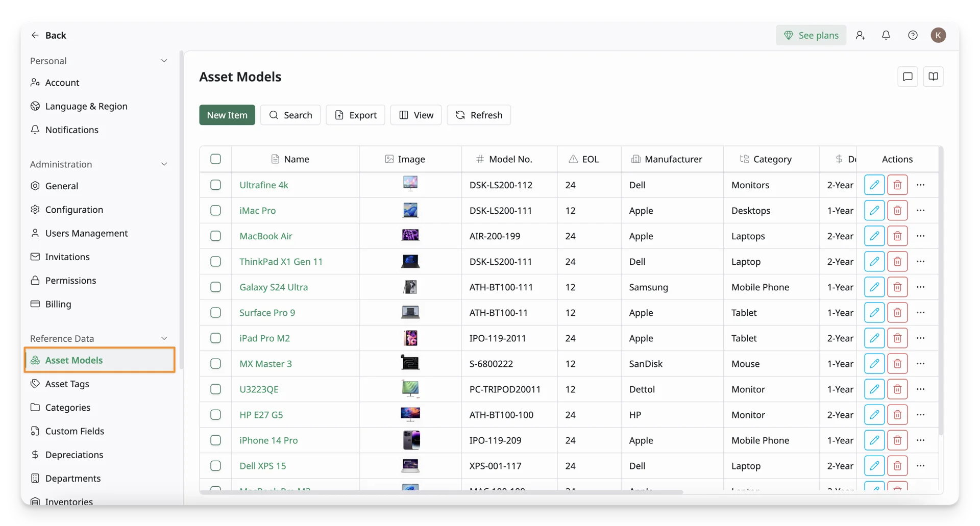Open the U3223QE model link
Viewport: 980px width, 526px height.
[x=259, y=389]
